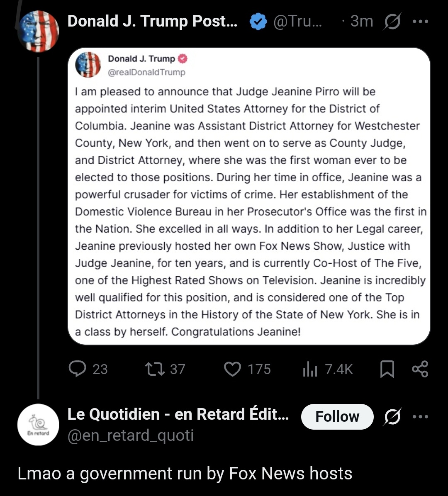Image resolution: width=448 pixels, height=496 pixels.
Task: Bookmark the Trump Posts tweet
Action: click(x=387, y=369)
